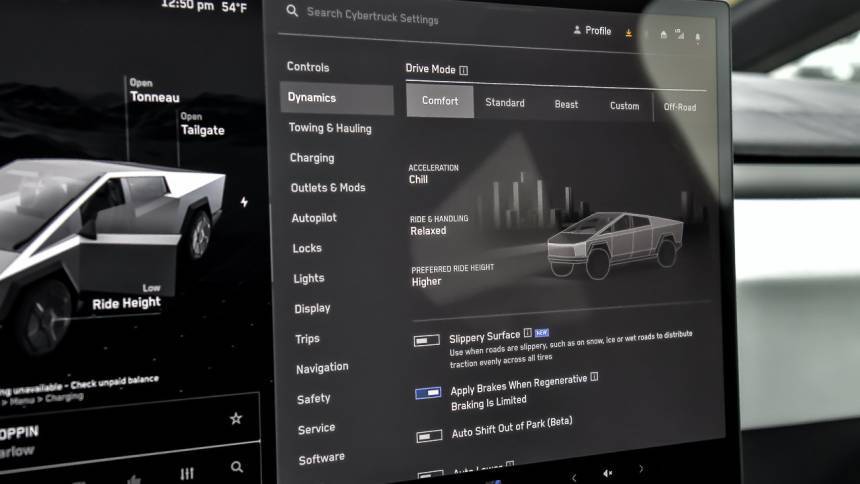This screenshot has width=860, height=484.
Task: Open Autopilot settings
Action: pyautogui.click(x=314, y=218)
